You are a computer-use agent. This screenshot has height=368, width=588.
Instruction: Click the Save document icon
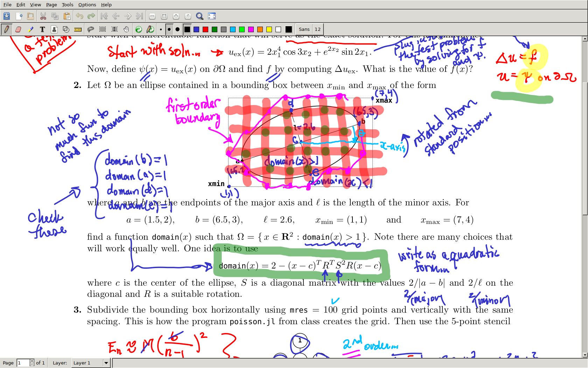pyautogui.click(x=7, y=16)
